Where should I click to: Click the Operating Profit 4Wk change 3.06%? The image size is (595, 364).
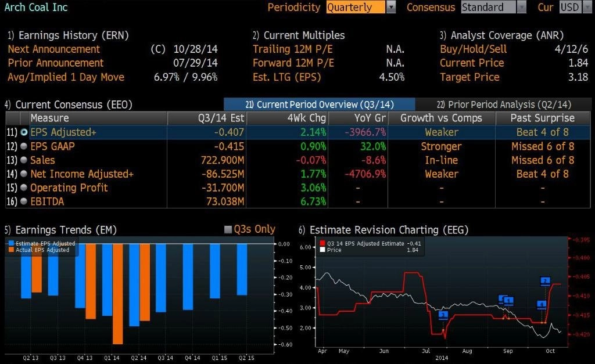pos(313,188)
